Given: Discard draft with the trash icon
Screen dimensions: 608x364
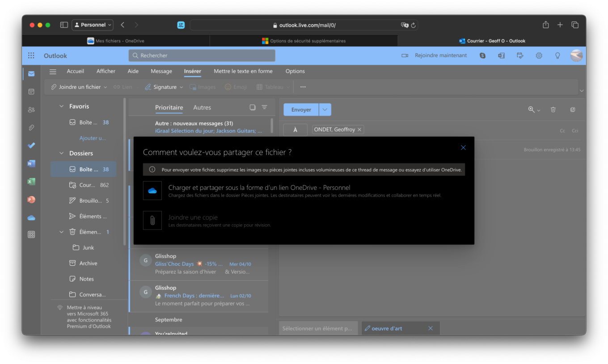Looking at the screenshot, I should click(x=553, y=109).
